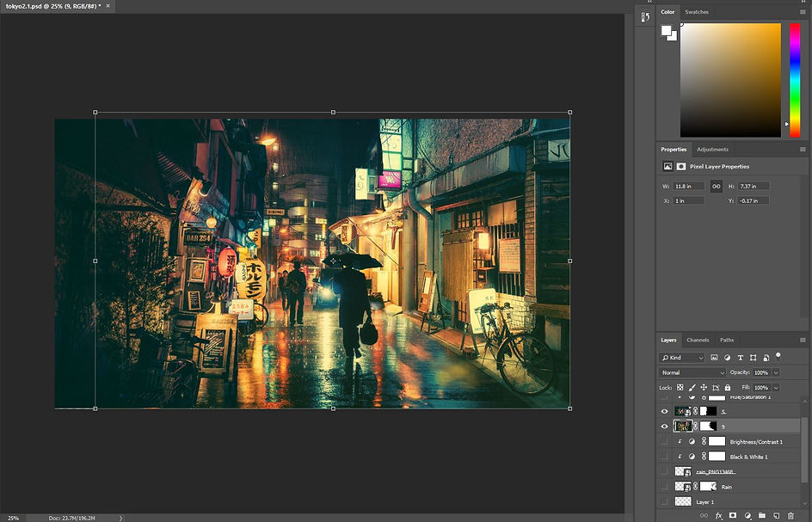
Task: Select the layer 9 image thumbnail
Action: [x=682, y=427]
